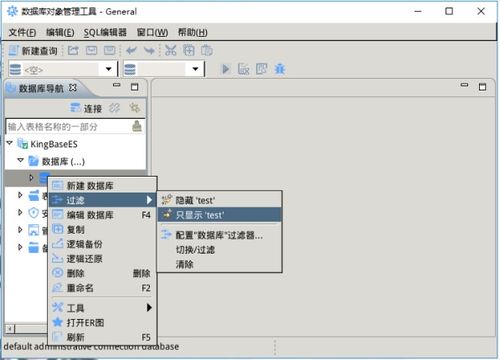The image size is (500, 360).
Task: Minimize the database navigator panel
Action: coord(116,85)
